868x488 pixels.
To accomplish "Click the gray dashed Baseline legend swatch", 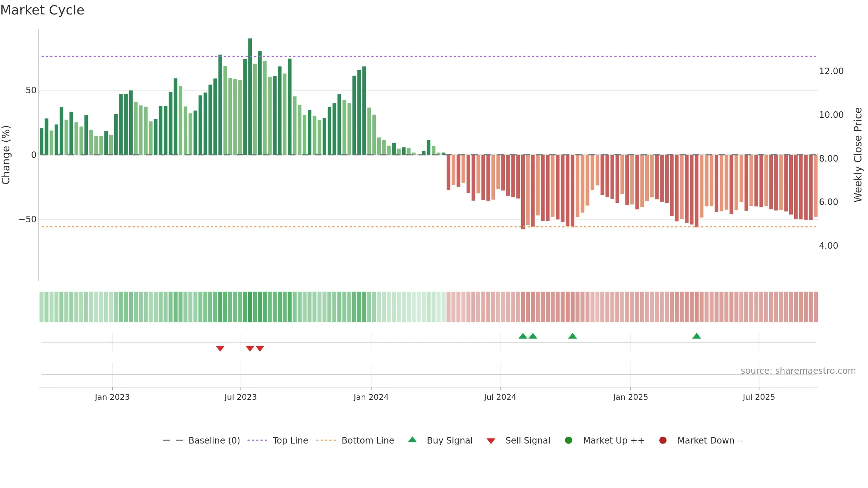I will (173, 440).
